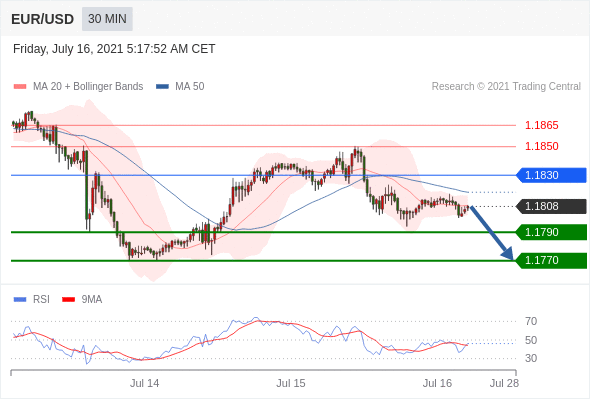590x400 pixels.
Task: Click the 'MA 50' legend label
Action: [x=190, y=87]
